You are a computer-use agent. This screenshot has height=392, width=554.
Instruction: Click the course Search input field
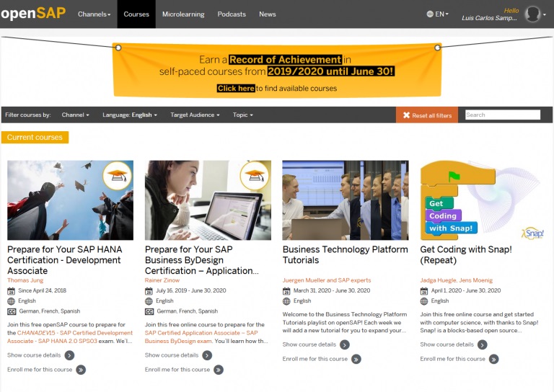502,115
